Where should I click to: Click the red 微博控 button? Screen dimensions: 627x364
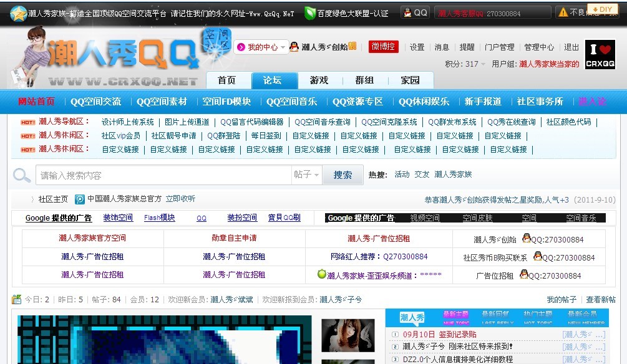tap(383, 46)
